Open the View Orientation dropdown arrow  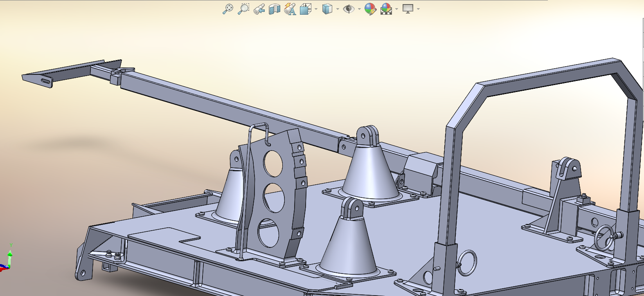(316, 9)
